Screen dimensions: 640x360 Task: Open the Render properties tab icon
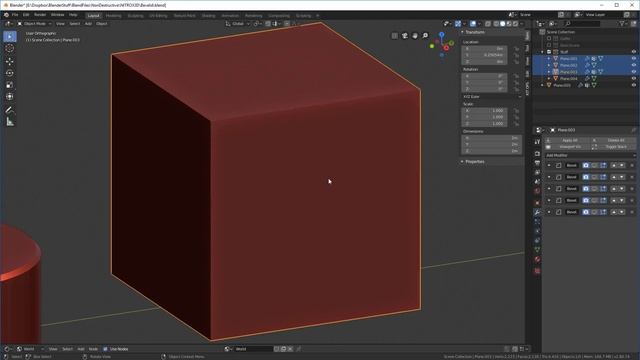537,153
